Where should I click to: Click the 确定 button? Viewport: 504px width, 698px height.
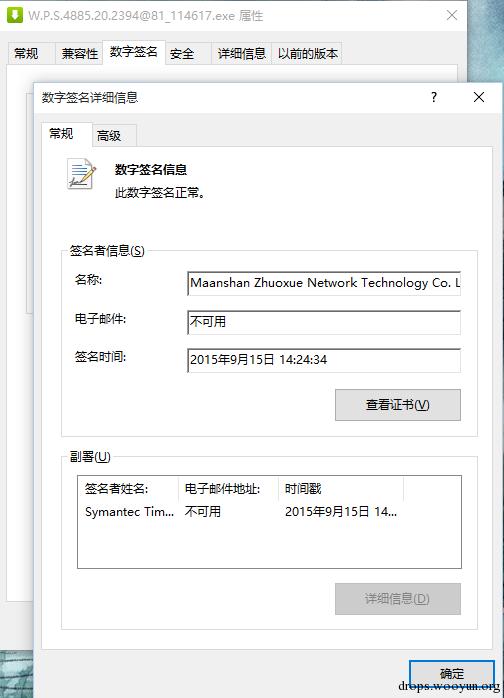(451, 674)
